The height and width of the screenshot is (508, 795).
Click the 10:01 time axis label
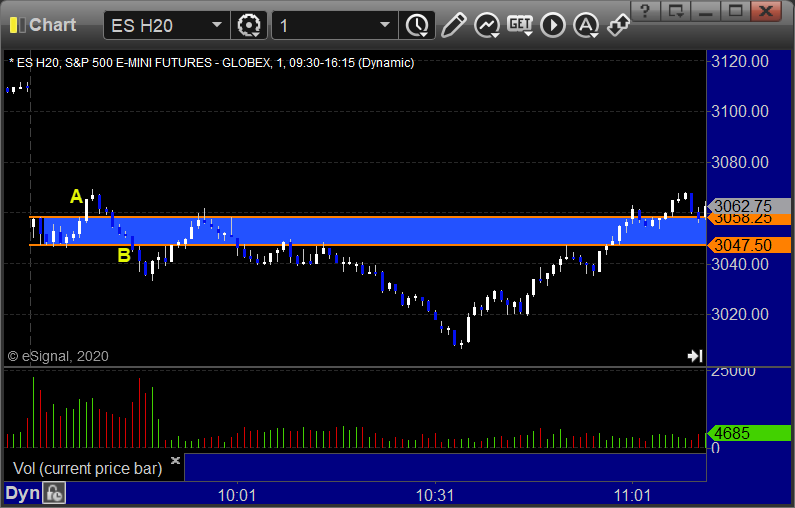coord(237,495)
